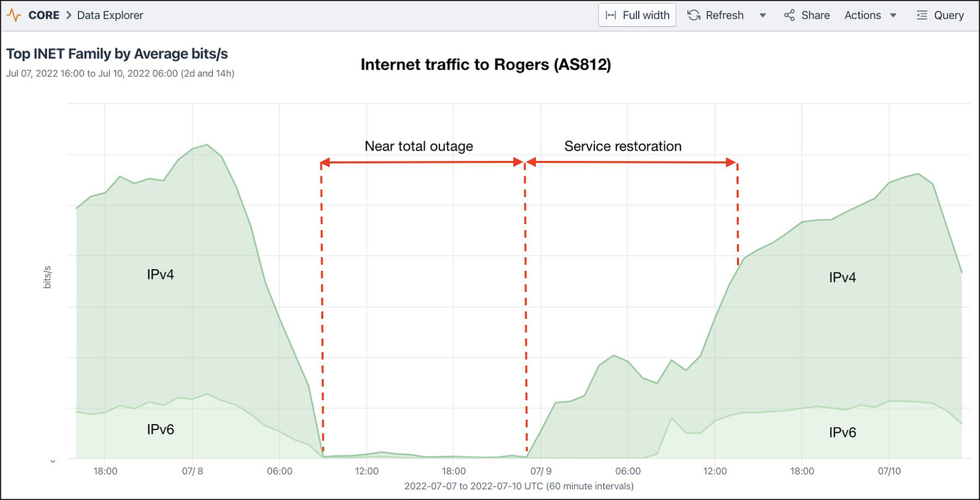Click the IPv4 peak near 07/ 8
The image size is (980, 500).
pyautogui.click(x=207, y=145)
